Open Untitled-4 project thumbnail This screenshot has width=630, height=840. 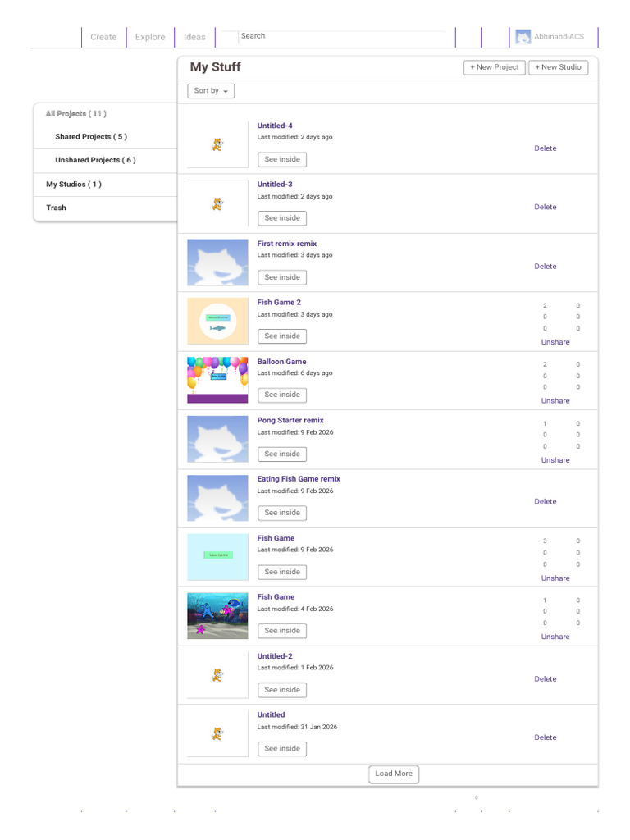(217, 144)
